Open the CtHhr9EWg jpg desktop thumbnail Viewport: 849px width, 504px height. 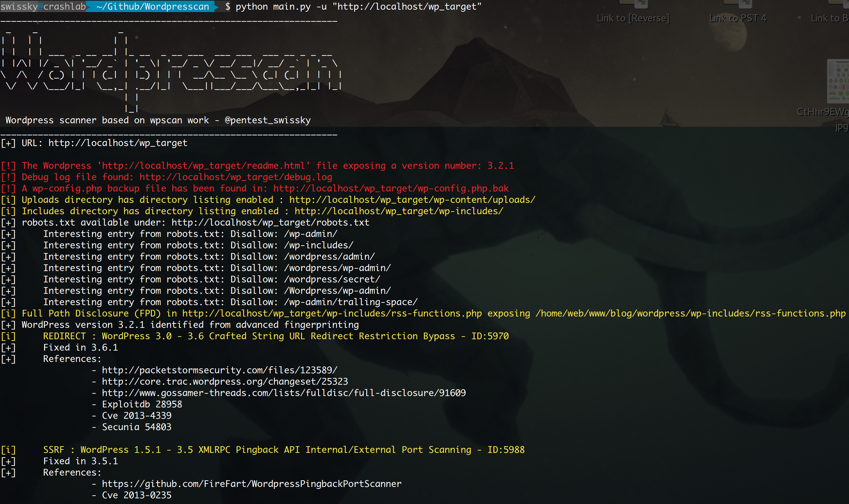pos(838,82)
